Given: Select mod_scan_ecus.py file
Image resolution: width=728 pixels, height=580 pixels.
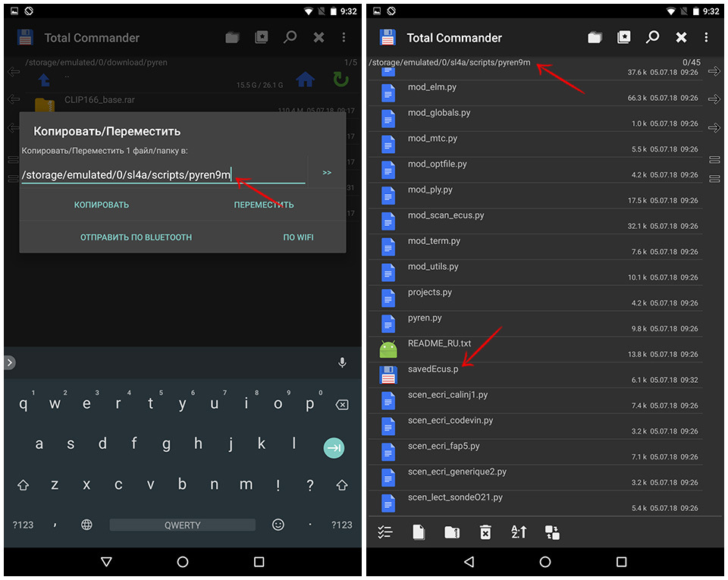Looking at the screenshot, I should pyautogui.click(x=535, y=221).
